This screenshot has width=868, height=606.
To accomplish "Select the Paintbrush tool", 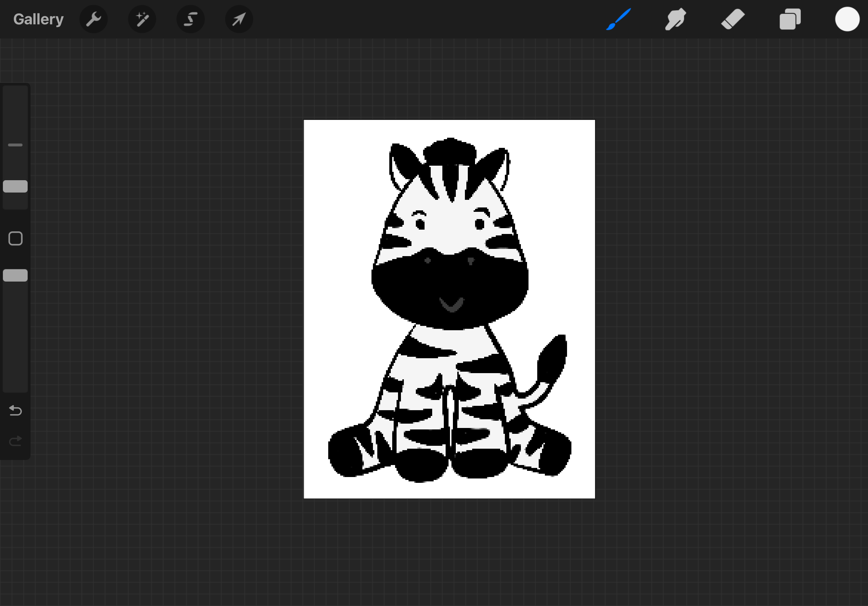I will coord(619,19).
